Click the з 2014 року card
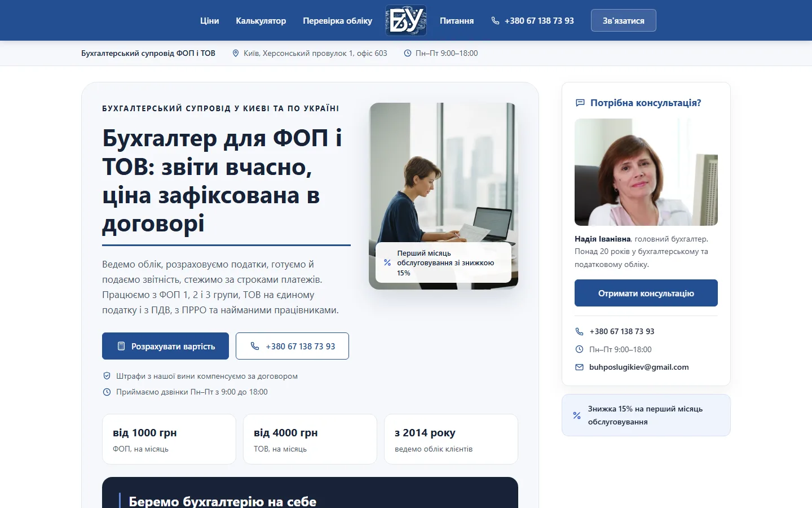 click(x=451, y=439)
